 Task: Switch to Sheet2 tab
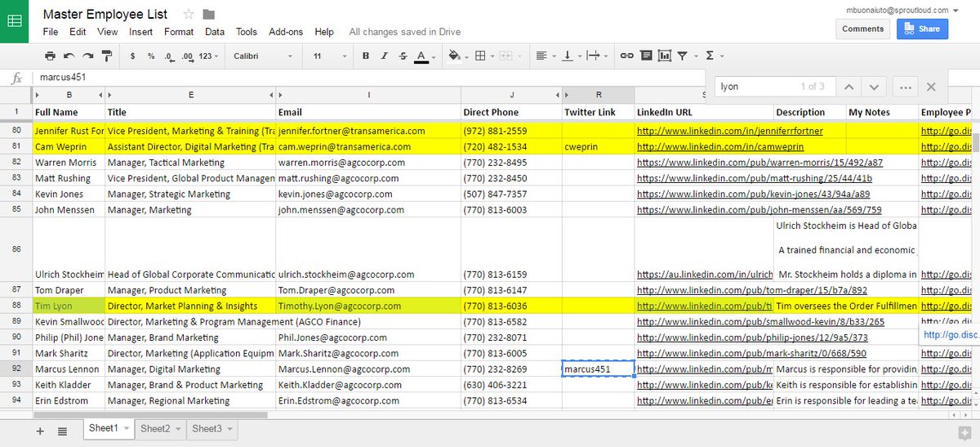click(155, 429)
